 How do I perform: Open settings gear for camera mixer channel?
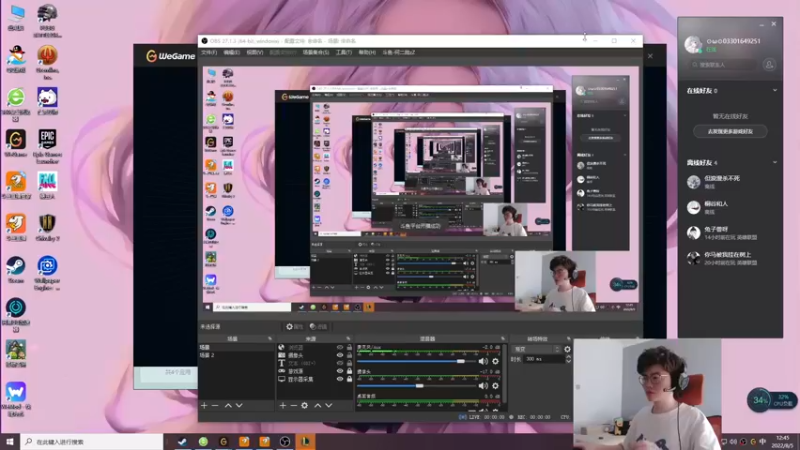pos(495,386)
